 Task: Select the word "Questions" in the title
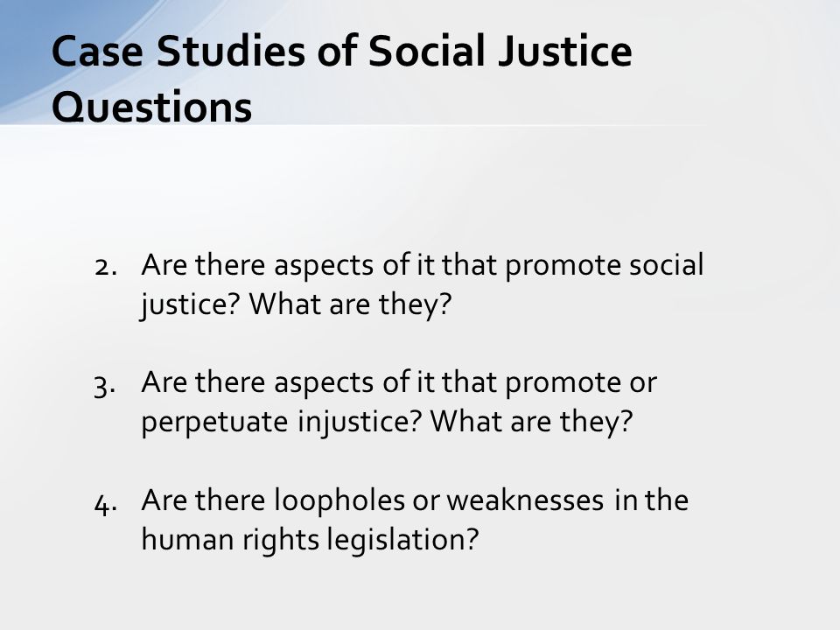click(x=151, y=108)
